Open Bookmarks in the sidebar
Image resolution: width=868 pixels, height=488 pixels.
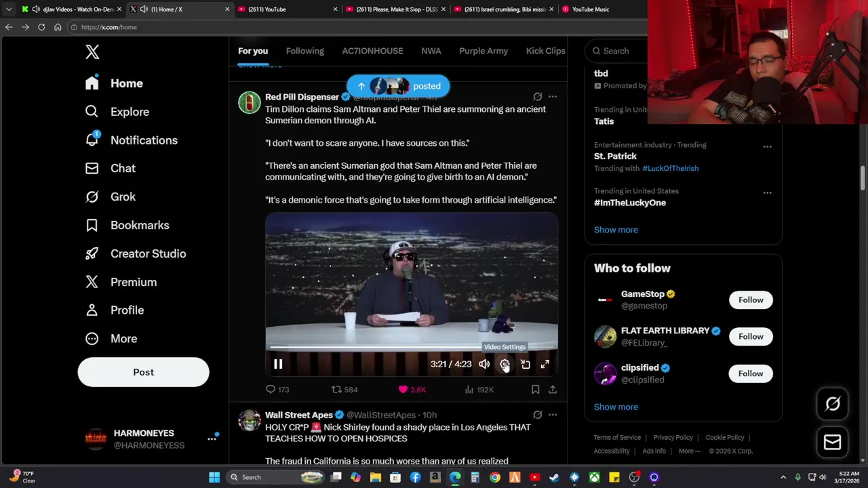tap(127, 225)
